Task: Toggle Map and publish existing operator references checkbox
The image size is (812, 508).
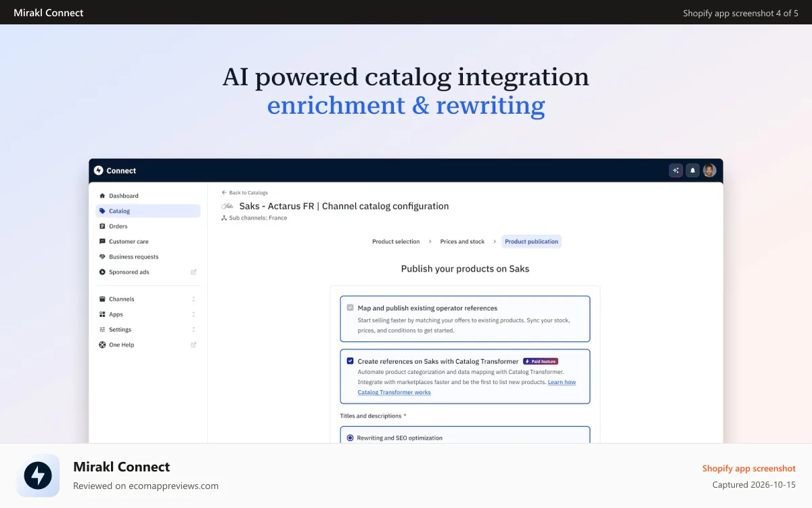Action: (350, 308)
